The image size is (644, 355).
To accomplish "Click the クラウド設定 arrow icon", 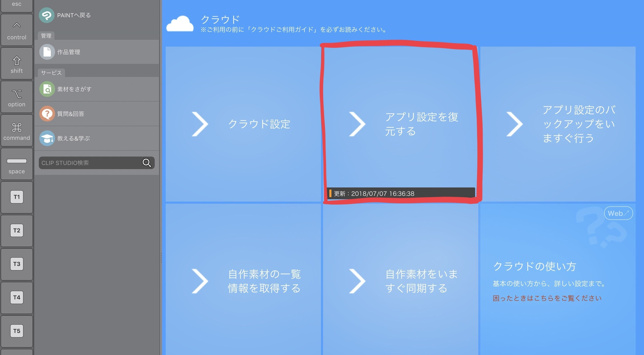I will tap(201, 124).
